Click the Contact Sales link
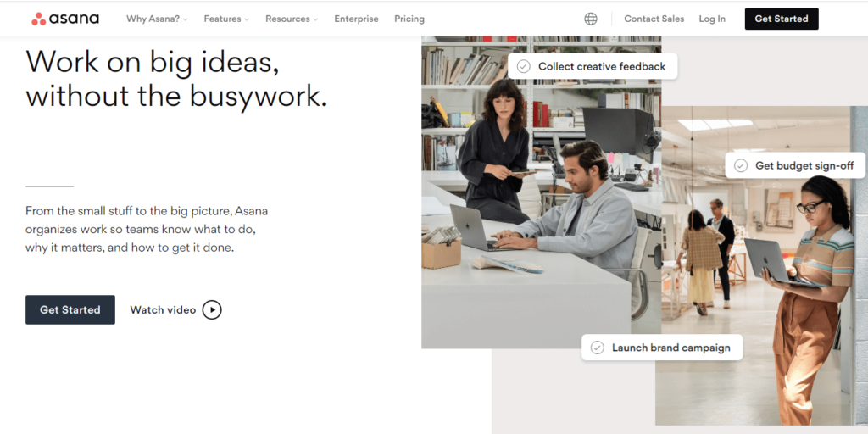Viewport: 868px width, 434px height. pos(654,19)
